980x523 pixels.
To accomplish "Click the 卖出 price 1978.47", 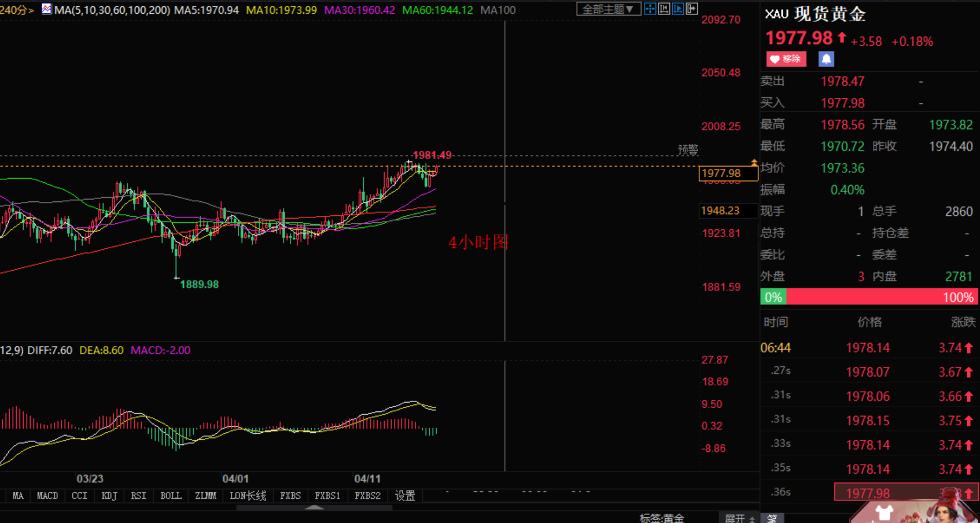I will pos(843,82).
